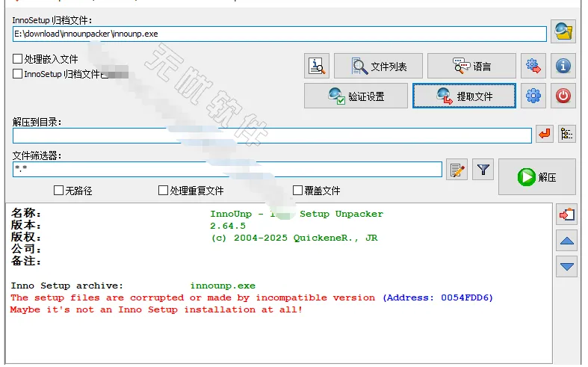This screenshot has height=367, width=588.
Task: Click the 文件列表 button
Action: 378,66
